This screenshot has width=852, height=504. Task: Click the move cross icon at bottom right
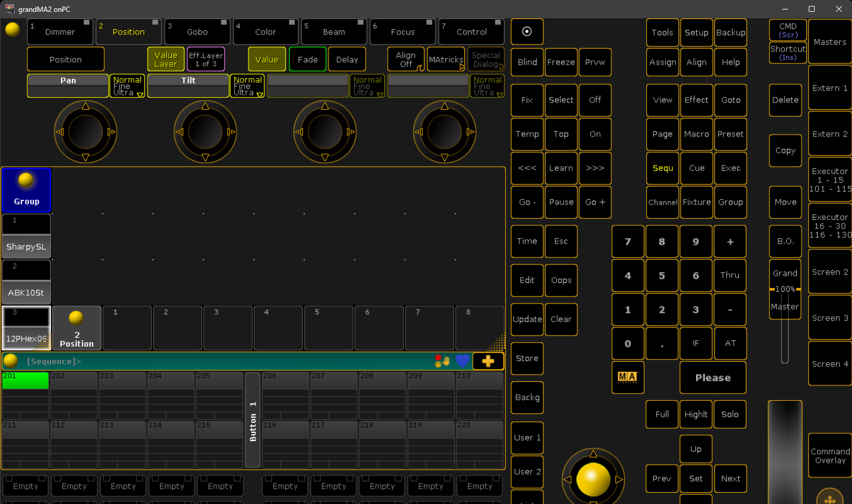pyautogui.click(x=830, y=498)
